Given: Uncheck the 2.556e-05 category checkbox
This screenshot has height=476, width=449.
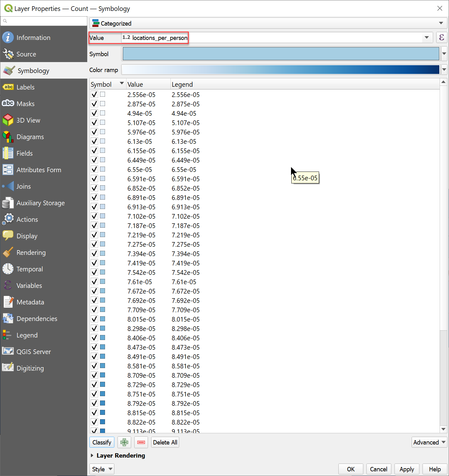Looking at the screenshot, I should [x=94, y=95].
